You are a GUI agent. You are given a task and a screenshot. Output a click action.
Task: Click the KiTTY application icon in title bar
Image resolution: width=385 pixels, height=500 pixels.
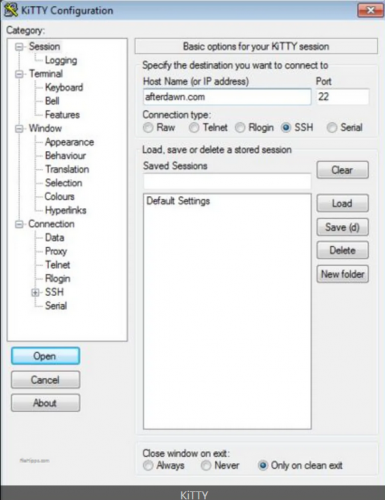pyautogui.click(x=10, y=10)
